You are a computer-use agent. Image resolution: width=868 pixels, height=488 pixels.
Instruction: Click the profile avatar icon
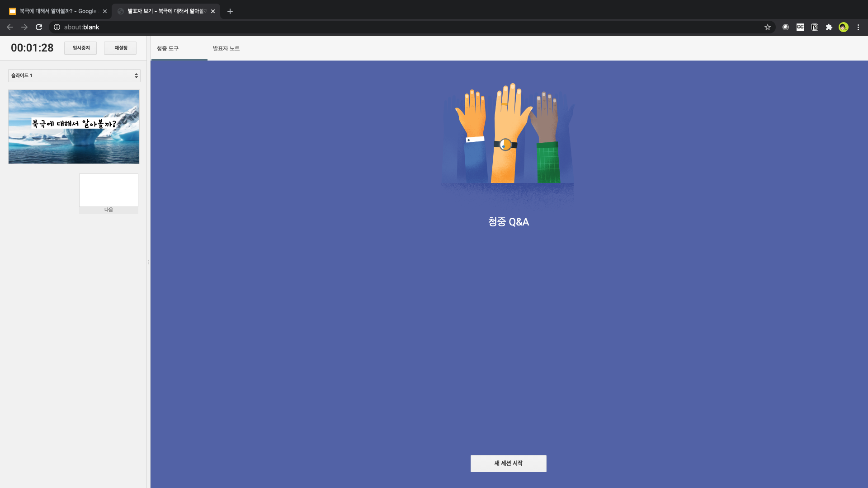click(x=843, y=27)
